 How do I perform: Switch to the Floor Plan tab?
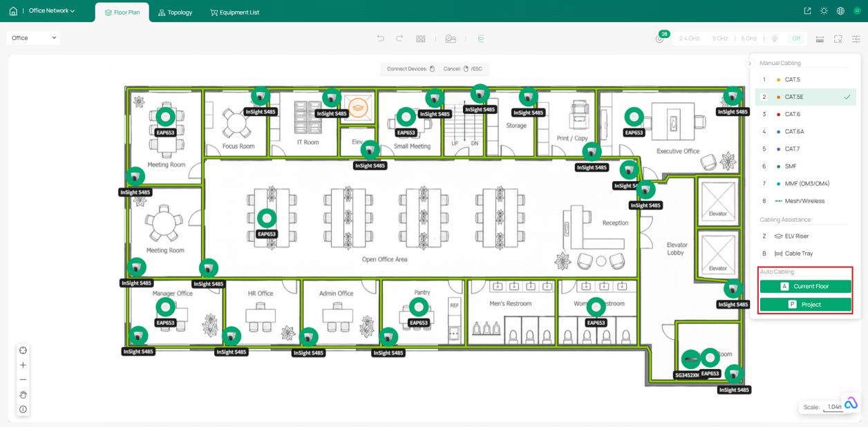point(122,12)
